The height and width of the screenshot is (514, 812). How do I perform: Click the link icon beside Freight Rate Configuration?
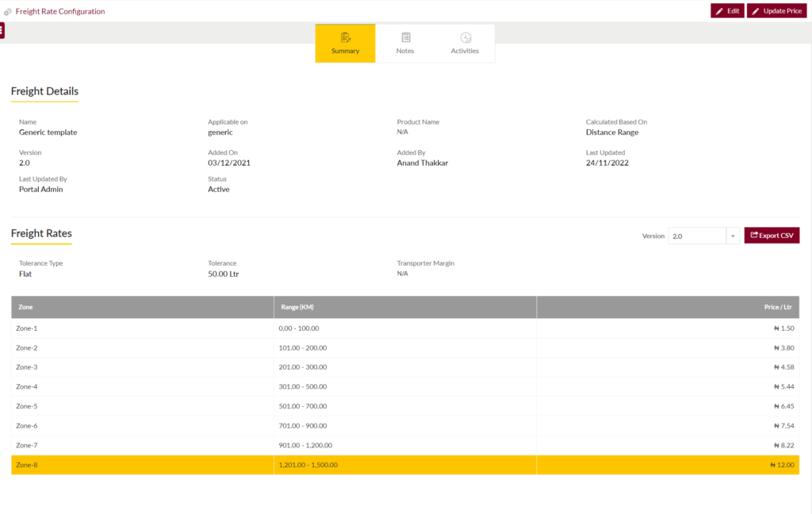pyautogui.click(x=8, y=11)
